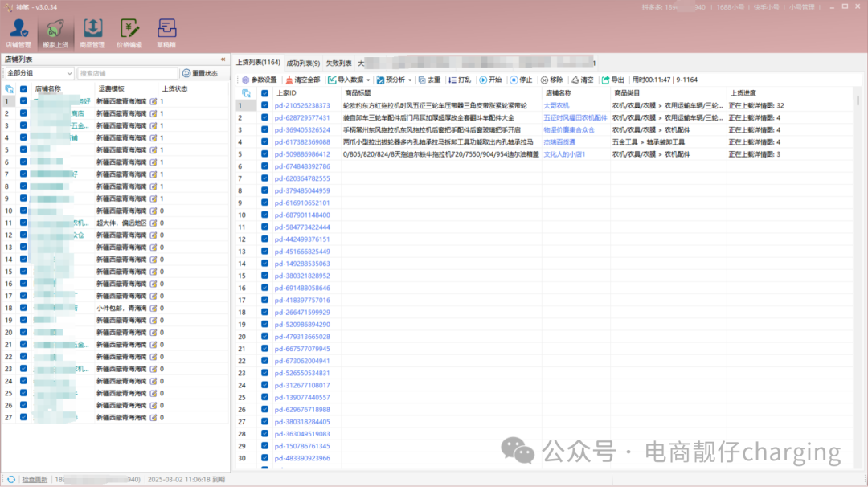The image size is (868, 487).
Task: Uncheck store row 5 checkbox
Action: (23, 149)
